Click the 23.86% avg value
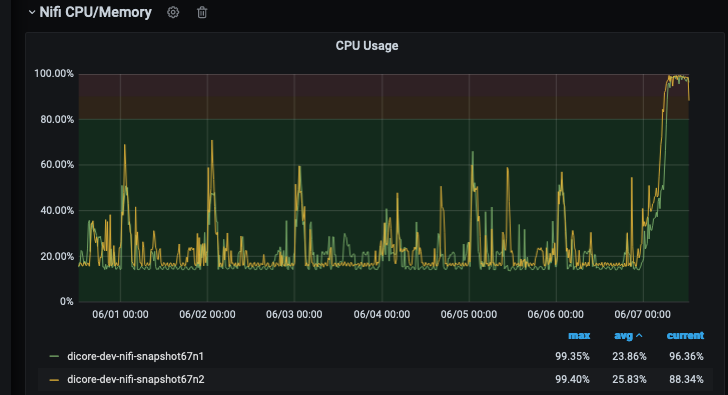 click(x=629, y=356)
